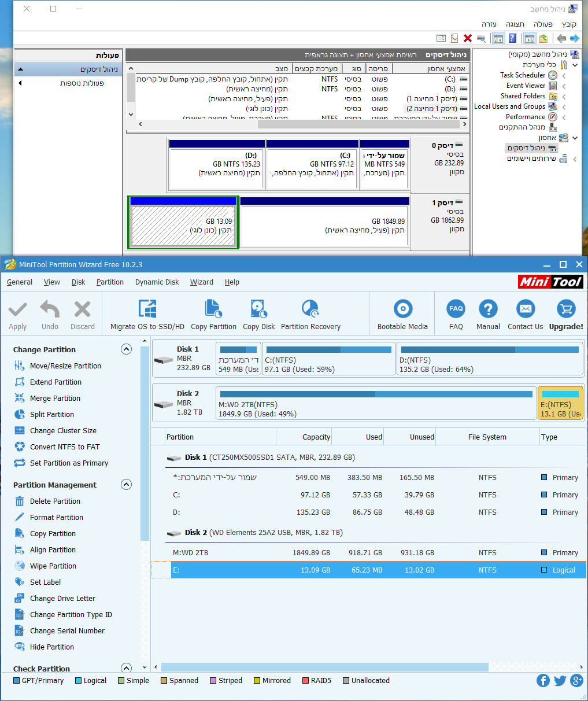Screen dimensions: 588x701
Task: Click the Contact Us envelope icon
Action: click(526, 309)
